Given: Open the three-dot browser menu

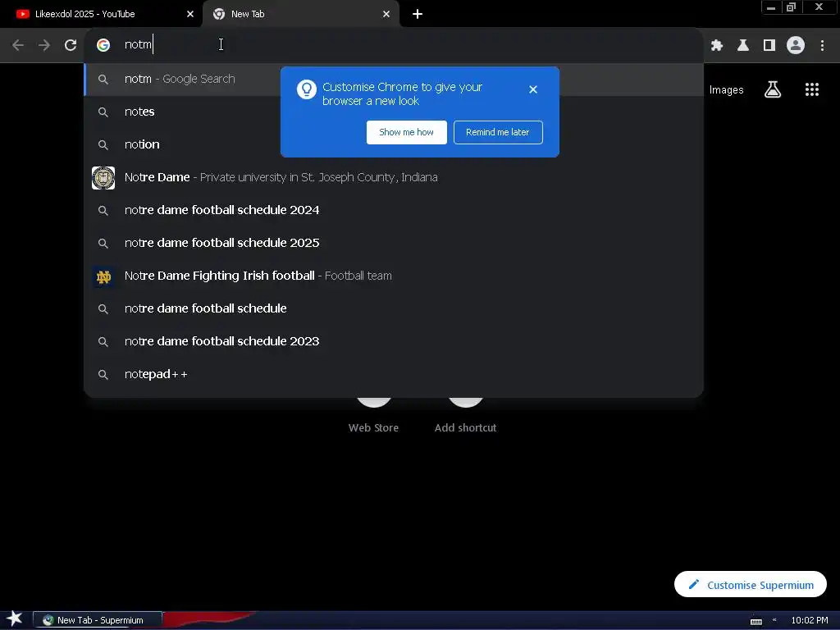Looking at the screenshot, I should click(822, 45).
